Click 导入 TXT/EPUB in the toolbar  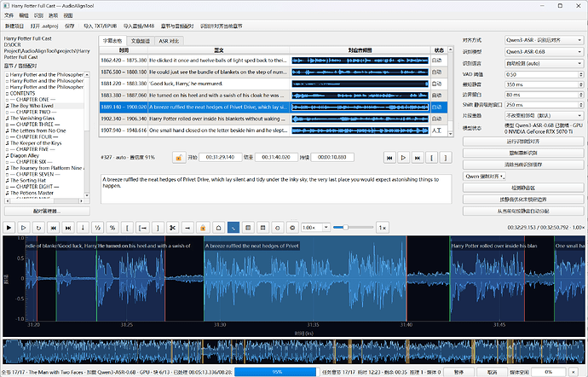tap(100, 26)
